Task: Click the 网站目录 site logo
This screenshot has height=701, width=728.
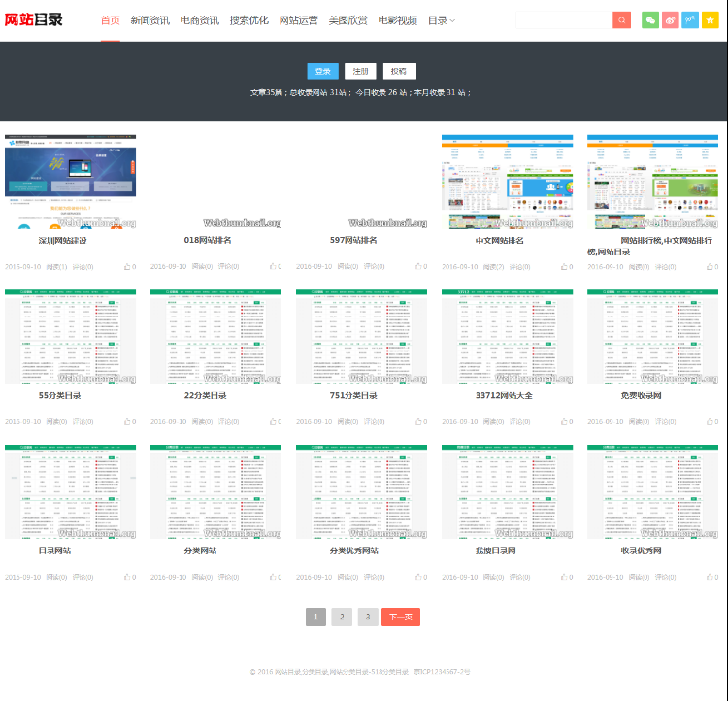Action: tap(33, 20)
